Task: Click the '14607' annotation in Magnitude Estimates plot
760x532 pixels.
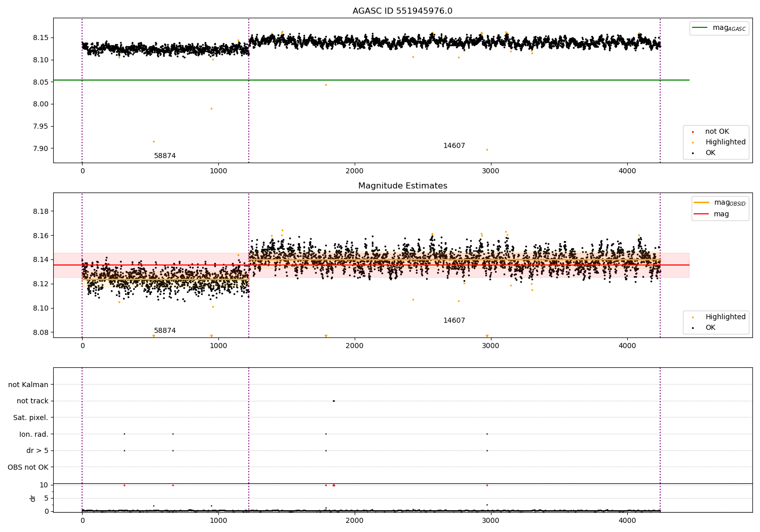Action: pos(454,321)
